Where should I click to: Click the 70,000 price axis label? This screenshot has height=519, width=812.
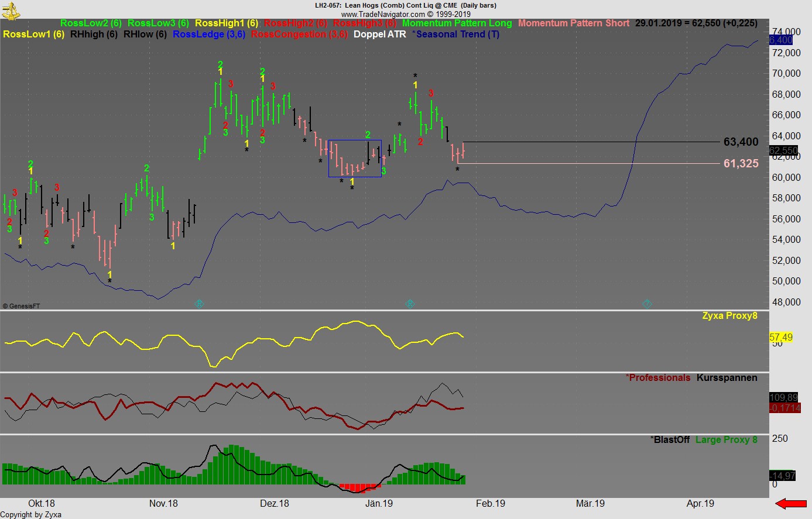(x=786, y=74)
